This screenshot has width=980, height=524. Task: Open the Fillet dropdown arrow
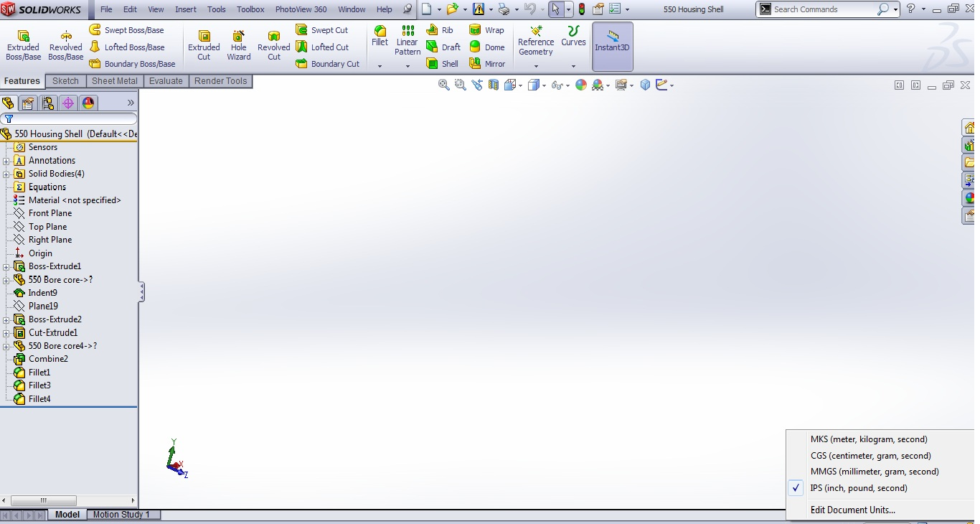coord(380,66)
